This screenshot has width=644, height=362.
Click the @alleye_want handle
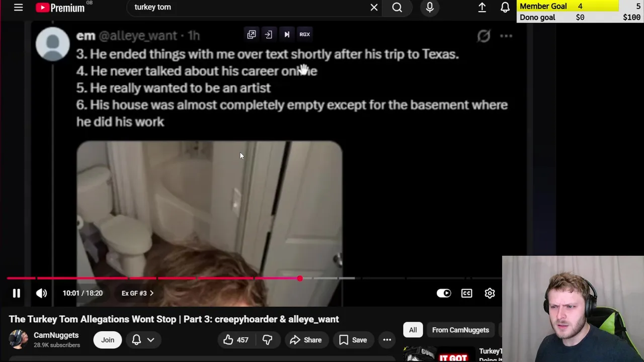coord(138,36)
